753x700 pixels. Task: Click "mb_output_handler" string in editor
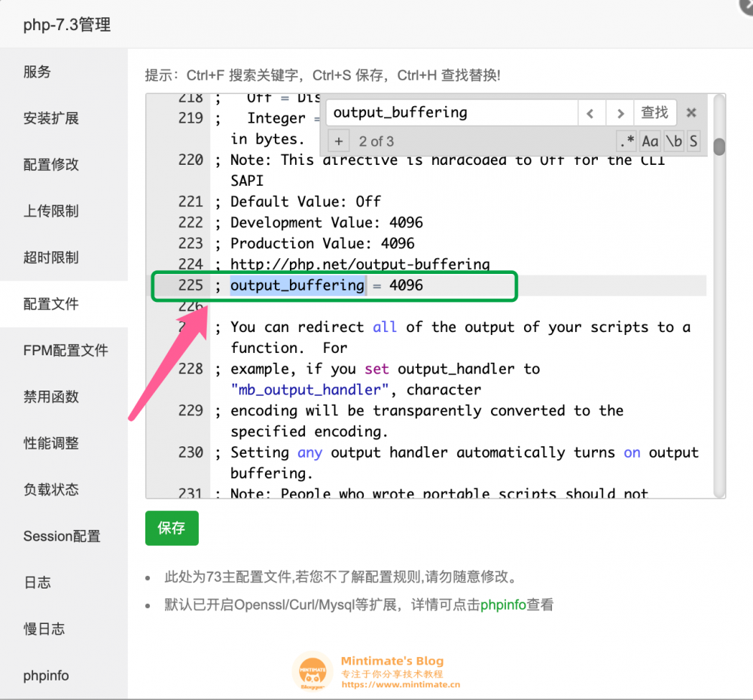(309, 390)
